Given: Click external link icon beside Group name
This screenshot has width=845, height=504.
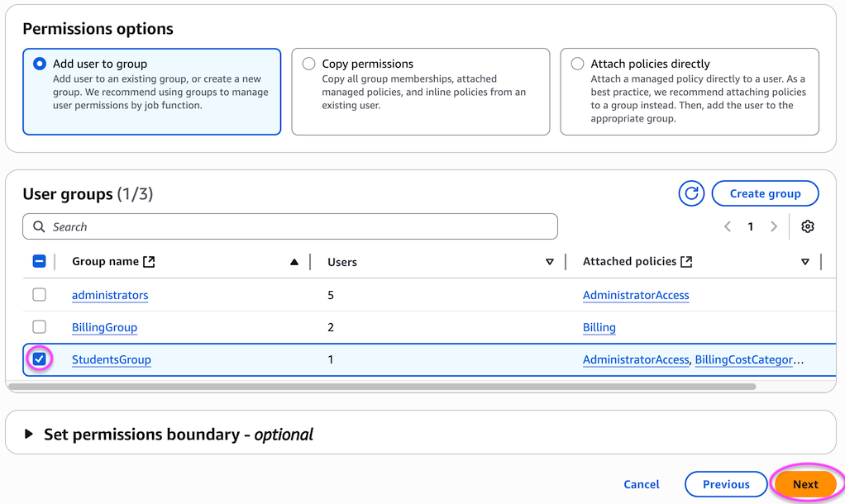Looking at the screenshot, I should point(149,262).
